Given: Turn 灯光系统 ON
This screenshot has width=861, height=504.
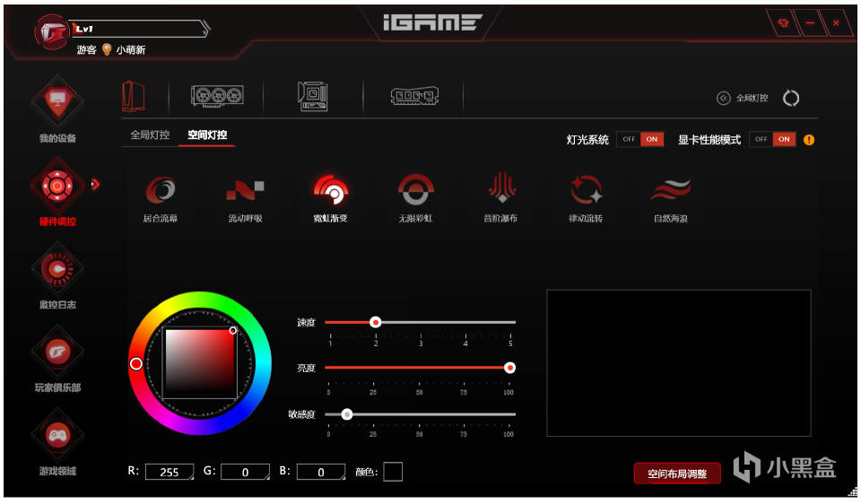Looking at the screenshot, I should point(652,139).
